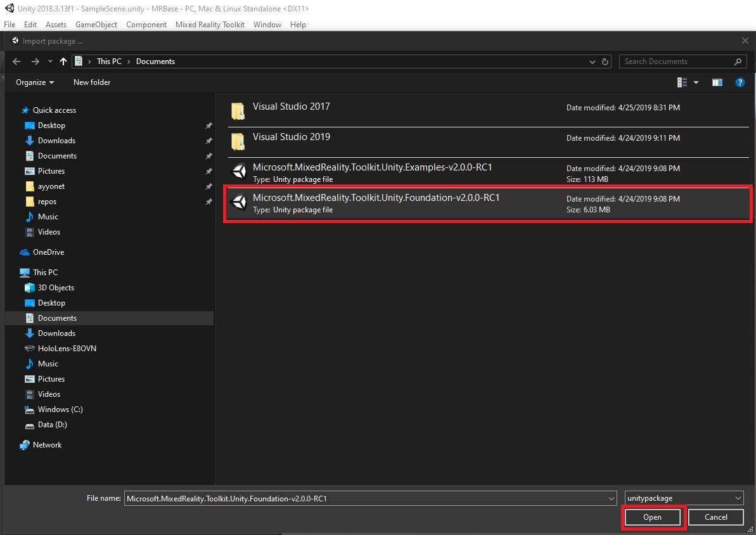Select Windows (C:) drive
The width and height of the screenshot is (756, 535).
click(x=54, y=409)
